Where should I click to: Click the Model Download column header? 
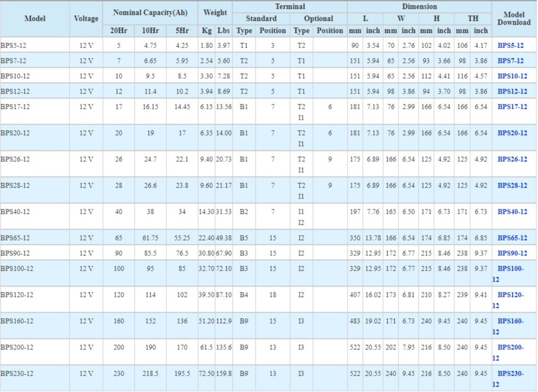pos(513,19)
